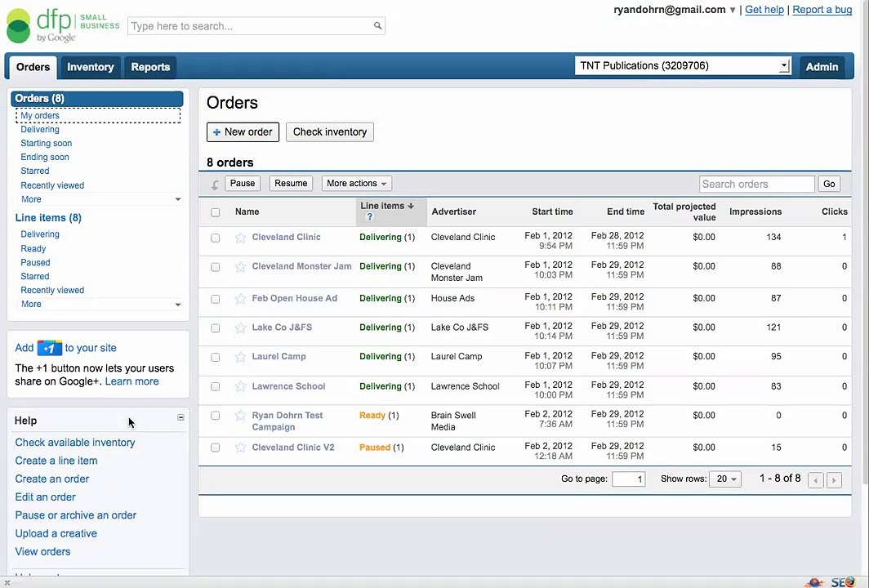Select Ending soon orders filter
Image resolution: width=869 pixels, height=588 pixels.
45,157
